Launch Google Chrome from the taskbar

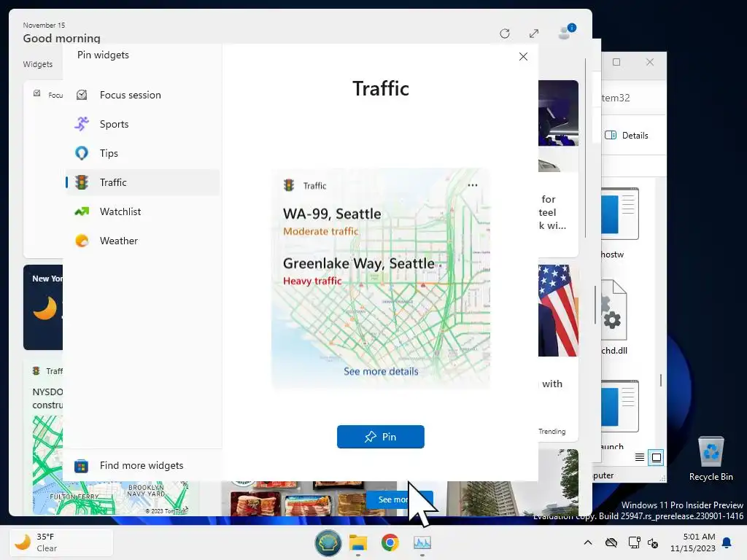(390, 542)
